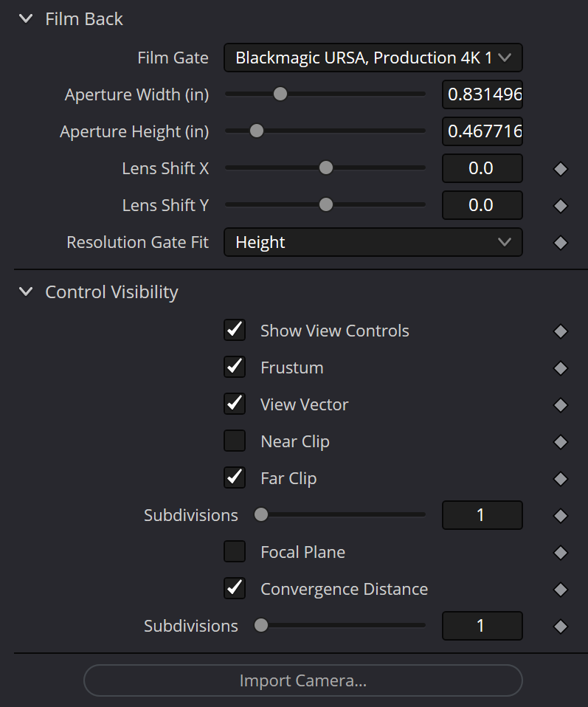Open the Resolution Gate Fit dropdown

pyautogui.click(x=373, y=242)
